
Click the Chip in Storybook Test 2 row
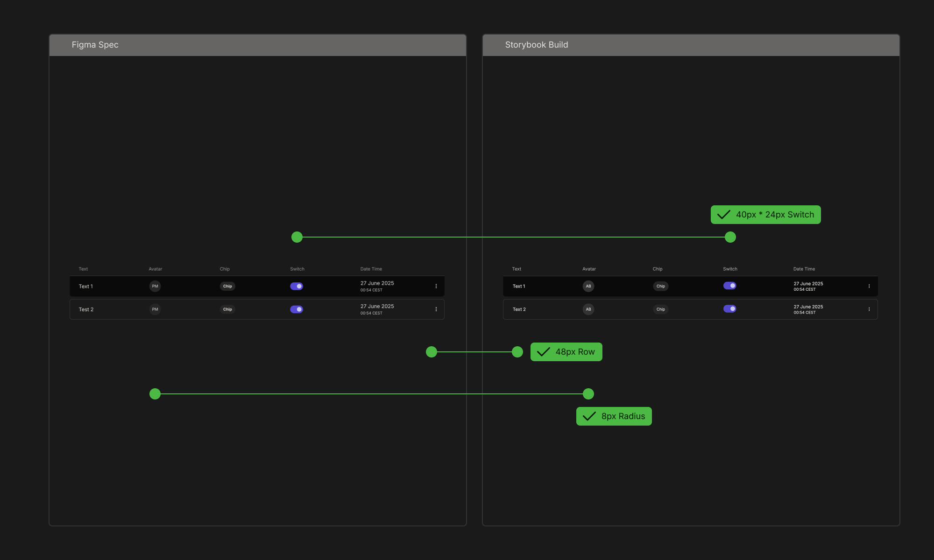pos(660,309)
